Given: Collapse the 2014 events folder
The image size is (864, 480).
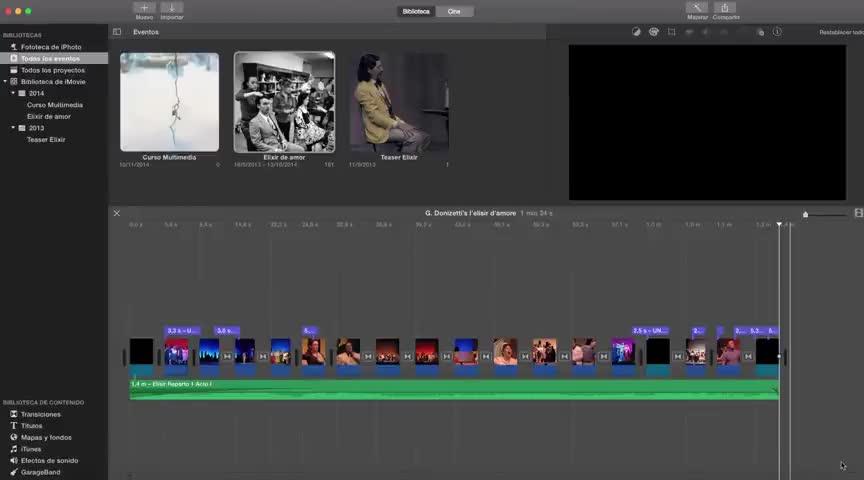Looking at the screenshot, I should click(x=14, y=93).
